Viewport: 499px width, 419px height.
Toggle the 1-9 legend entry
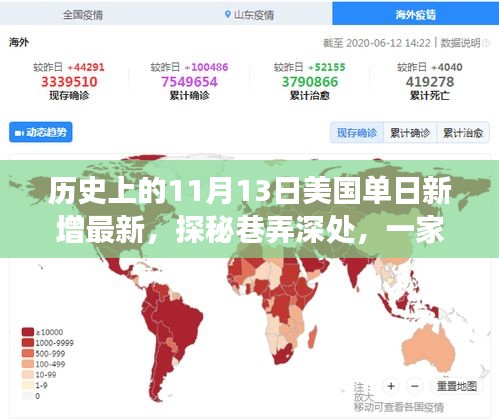click(x=35, y=385)
